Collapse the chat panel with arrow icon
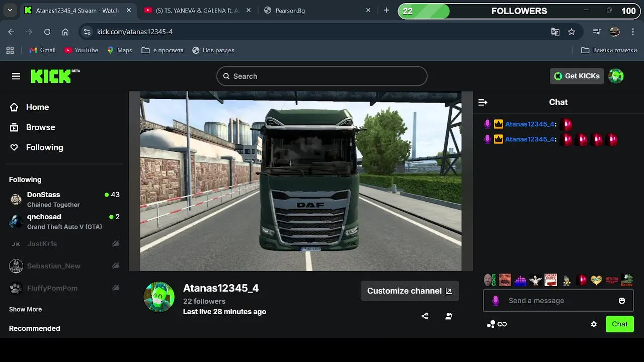 point(483,102)
